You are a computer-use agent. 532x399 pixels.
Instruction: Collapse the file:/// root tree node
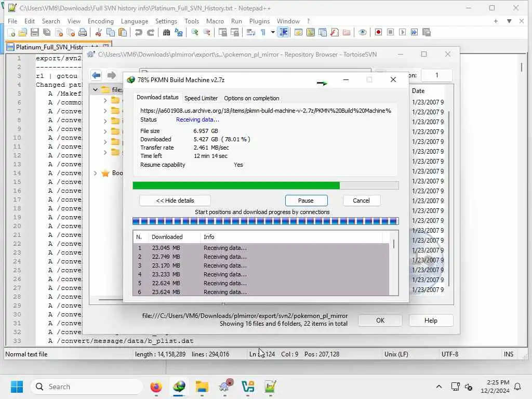96,90
